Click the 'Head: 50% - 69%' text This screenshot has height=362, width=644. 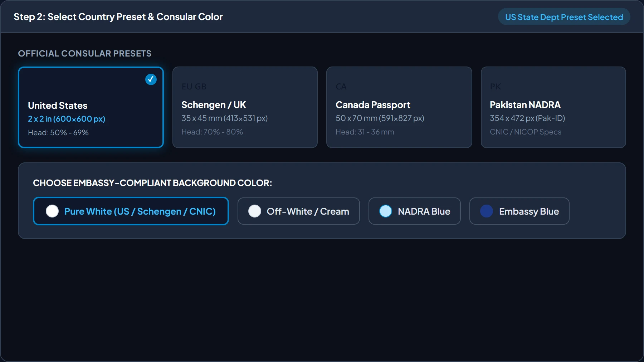point(58,133)
